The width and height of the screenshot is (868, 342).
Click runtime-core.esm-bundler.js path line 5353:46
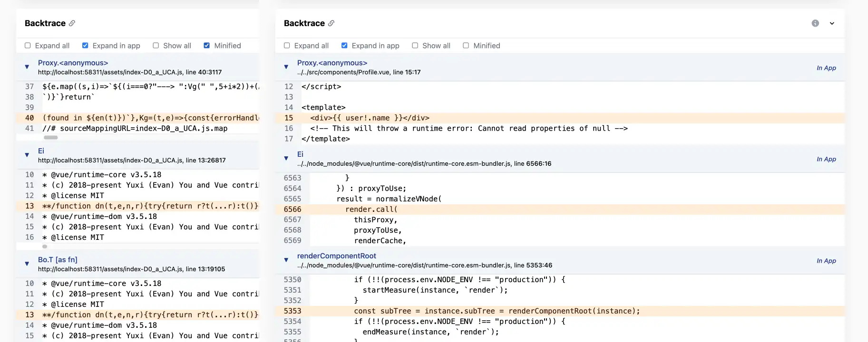pyautogui.click(x=425, y=265)
